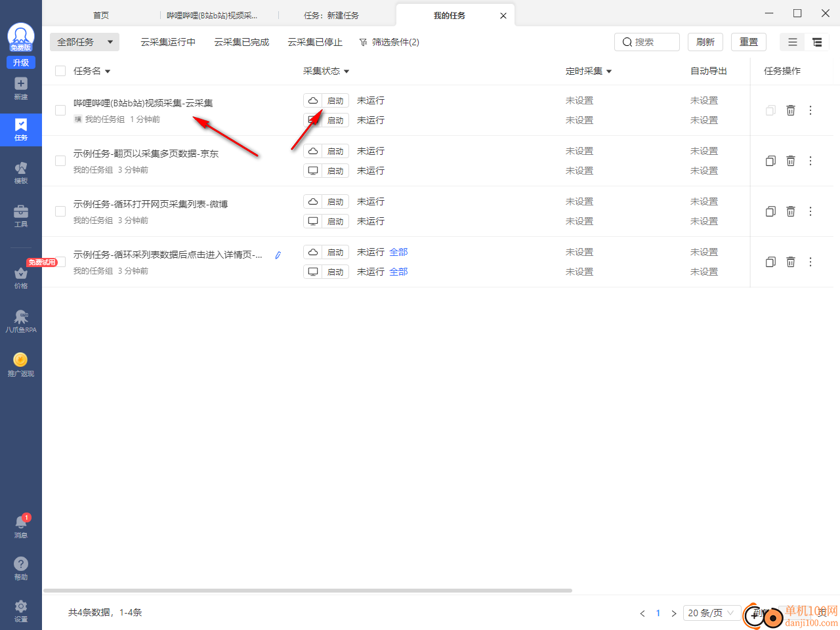Open more options for the 微博 task
The width and height of the screenshot is (840, 630).
coord(810,211)
